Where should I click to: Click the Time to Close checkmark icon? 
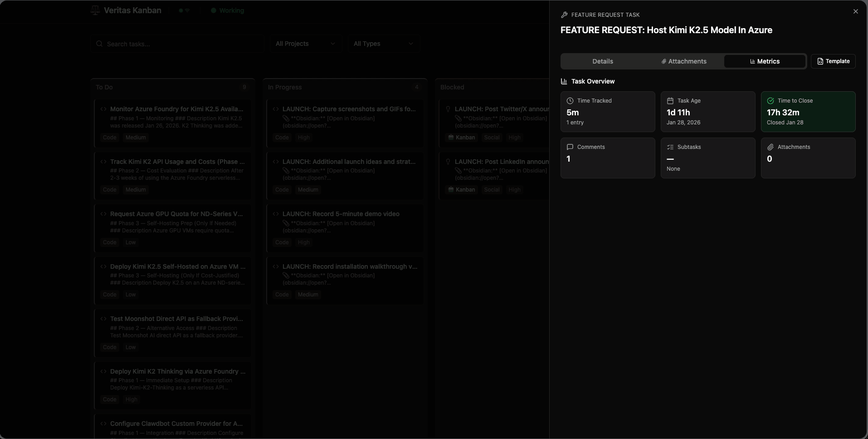[x=770, y=101]
